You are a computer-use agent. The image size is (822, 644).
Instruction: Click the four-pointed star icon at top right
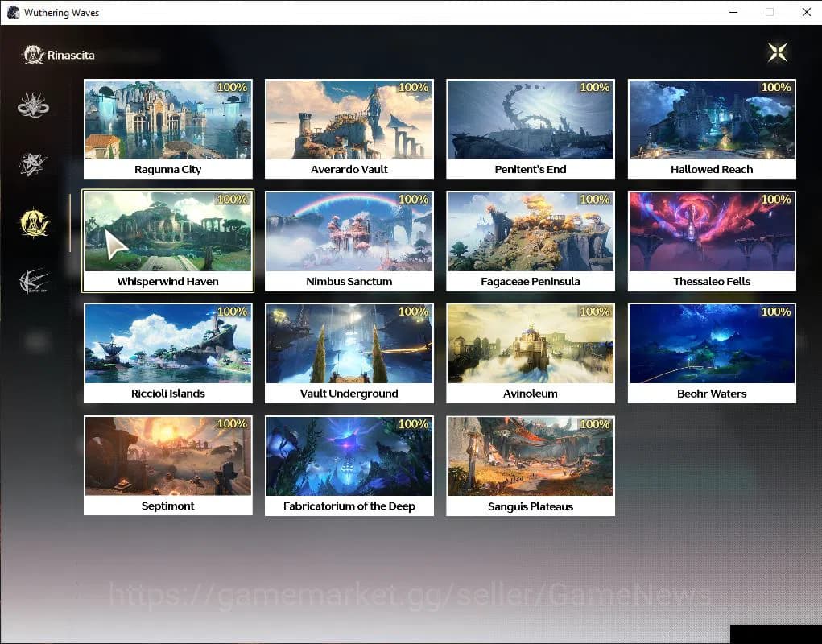[777, 52]
